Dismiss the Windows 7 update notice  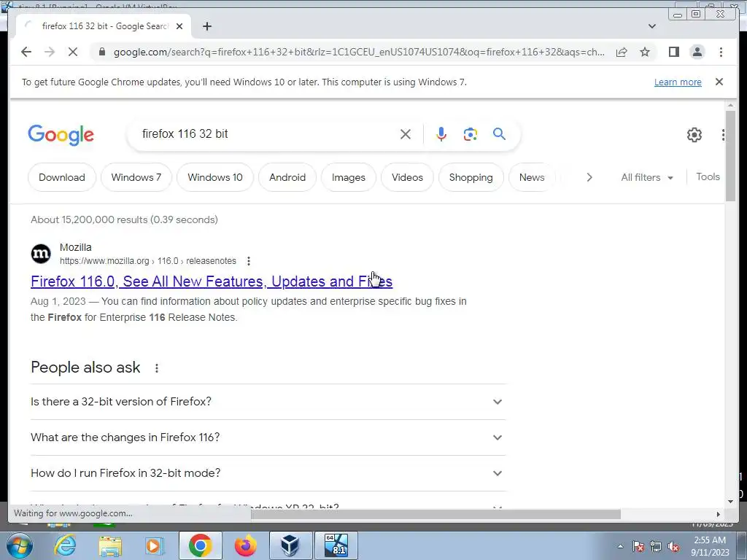(x=719, y=82)
